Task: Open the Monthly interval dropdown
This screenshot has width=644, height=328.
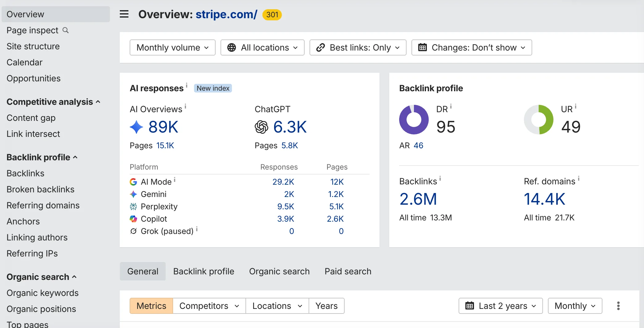Action: [575, 306]
